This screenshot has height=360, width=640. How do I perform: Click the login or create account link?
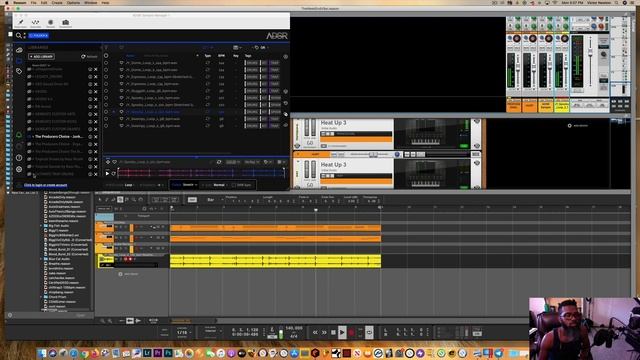(45, 185)
